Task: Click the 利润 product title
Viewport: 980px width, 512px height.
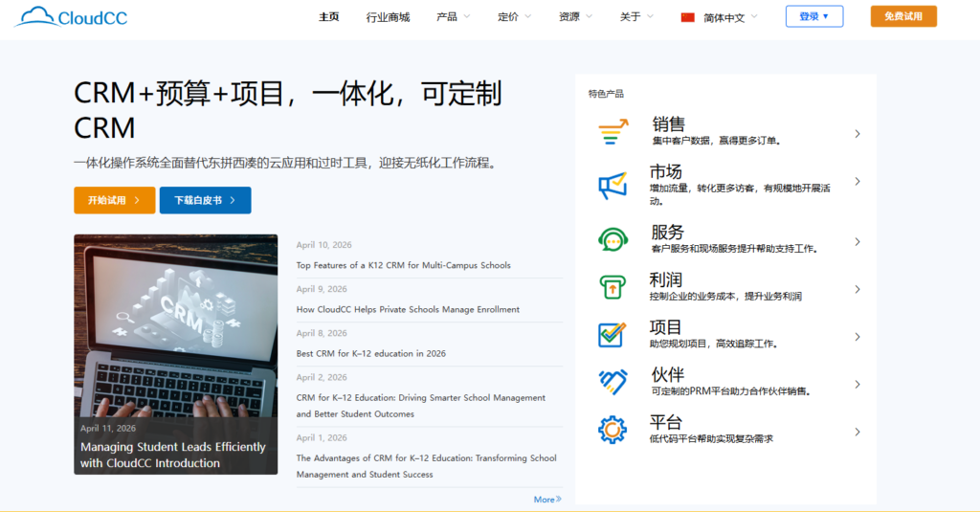Action: click(x=666, y=279)
